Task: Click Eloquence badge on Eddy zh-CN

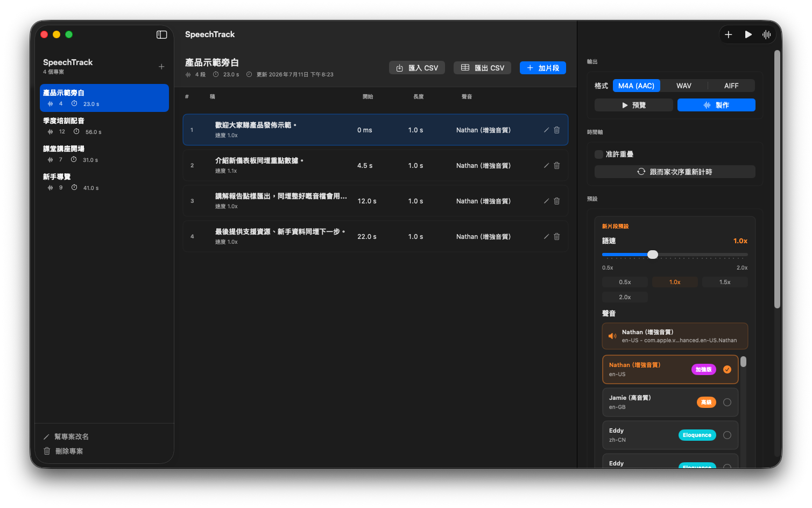Action: [x=697, y=435]
